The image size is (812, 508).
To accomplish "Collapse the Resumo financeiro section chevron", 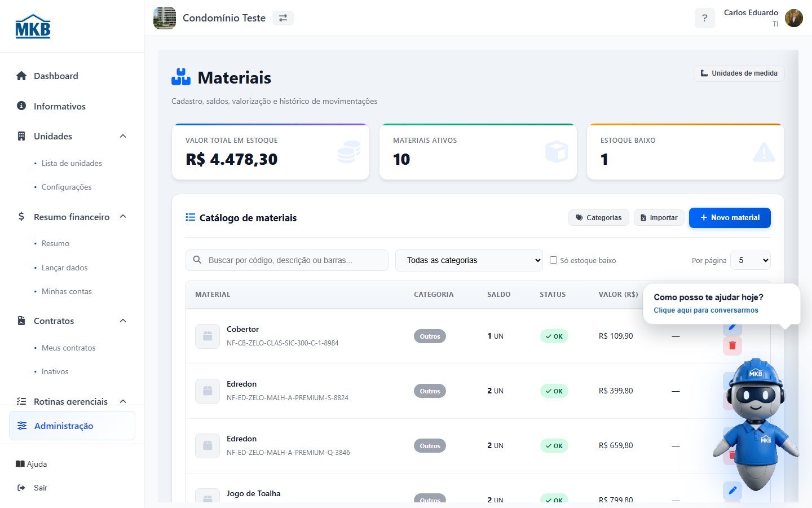I will click(x=123, y=217).
